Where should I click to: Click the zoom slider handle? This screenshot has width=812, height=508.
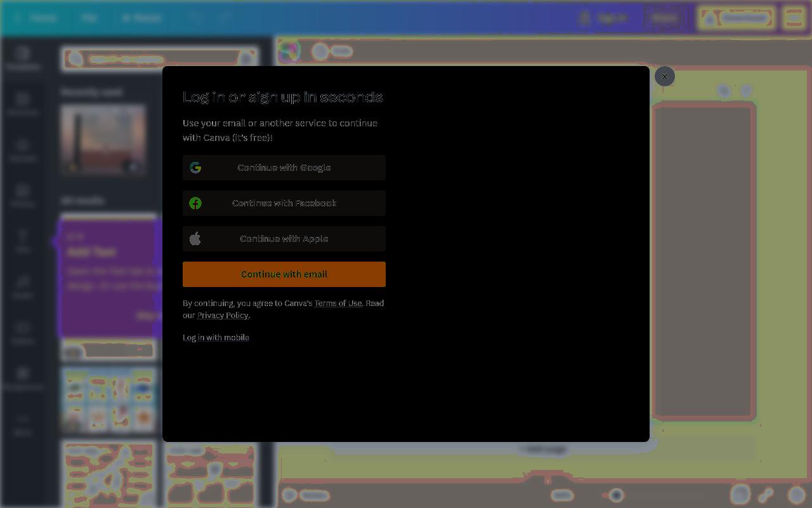click(x=616, y=495)
